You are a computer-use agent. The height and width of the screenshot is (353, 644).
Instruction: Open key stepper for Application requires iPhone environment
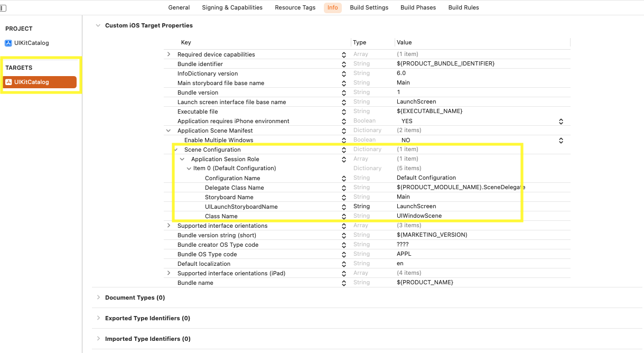[x=344, y=121]
